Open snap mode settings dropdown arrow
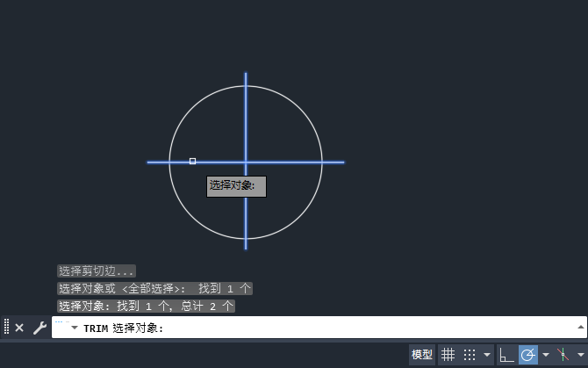The height and width of the screenshot is (368, 588). tap(487, 355)
